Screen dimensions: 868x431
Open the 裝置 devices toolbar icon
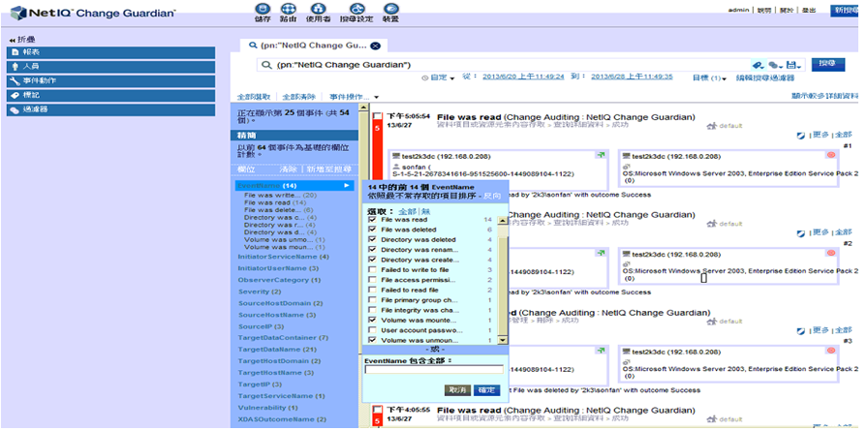coord(390,9)
